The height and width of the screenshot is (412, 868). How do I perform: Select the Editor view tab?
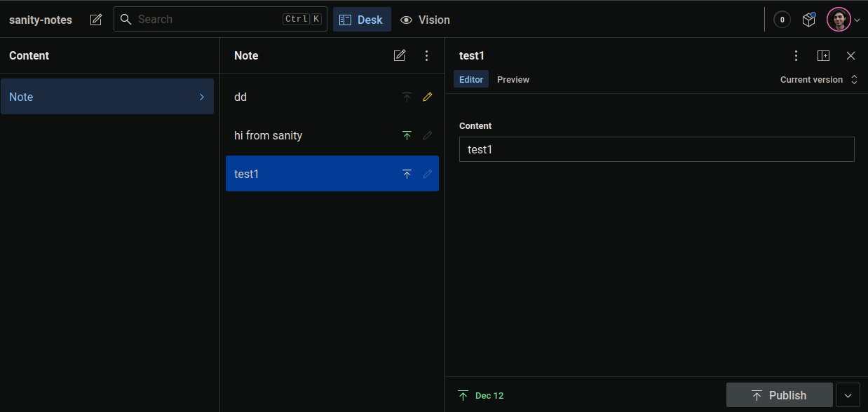471,79
